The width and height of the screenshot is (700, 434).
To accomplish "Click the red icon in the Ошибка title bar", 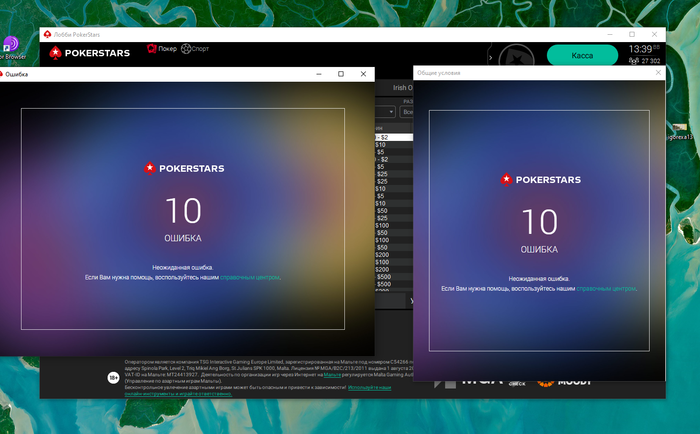I will click(x=1, y=74).
